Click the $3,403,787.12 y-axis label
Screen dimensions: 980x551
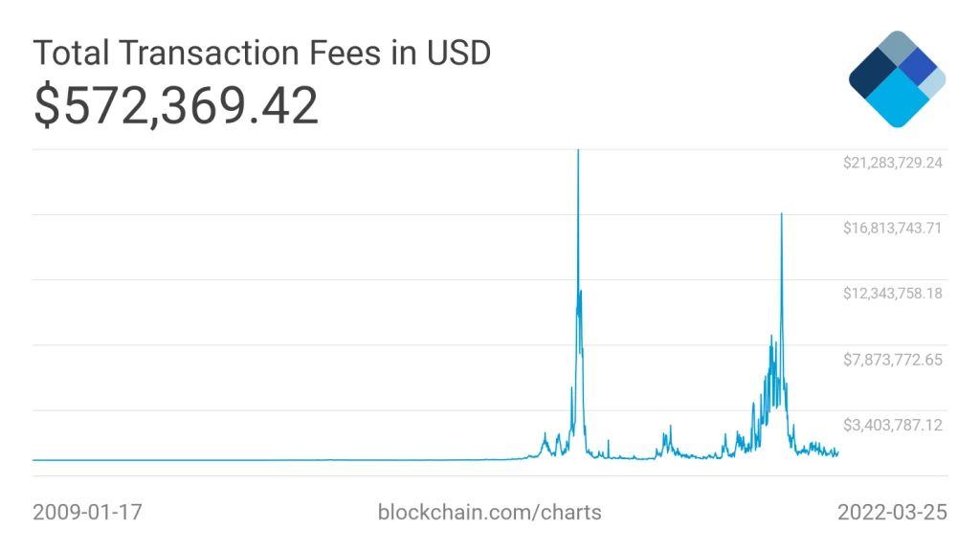tap(892, 425)
